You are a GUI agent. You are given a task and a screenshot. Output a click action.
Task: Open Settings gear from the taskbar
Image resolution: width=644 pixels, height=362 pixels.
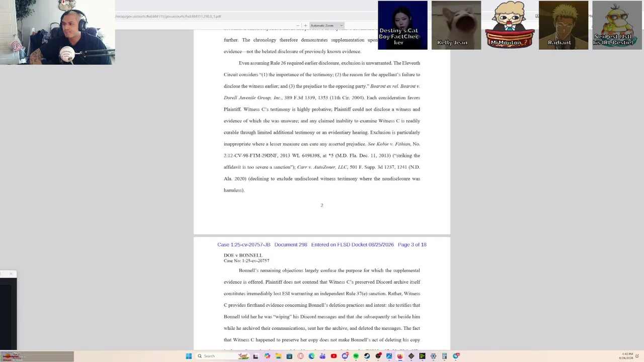click(x=433, y=356)
